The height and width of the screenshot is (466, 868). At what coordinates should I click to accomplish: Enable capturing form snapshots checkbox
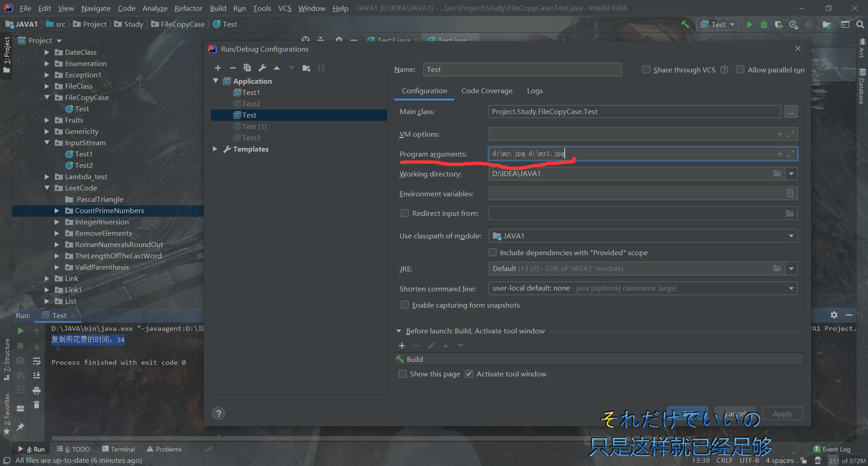(x=405, y=304)
